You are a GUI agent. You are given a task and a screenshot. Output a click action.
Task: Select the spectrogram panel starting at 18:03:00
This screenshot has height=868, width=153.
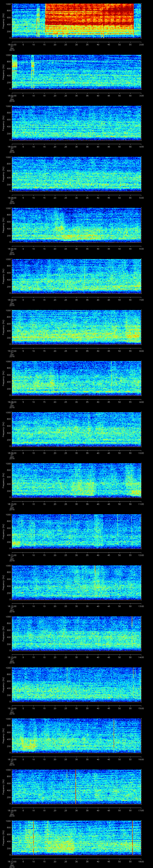pyautogui.click(x=76, y=123)
